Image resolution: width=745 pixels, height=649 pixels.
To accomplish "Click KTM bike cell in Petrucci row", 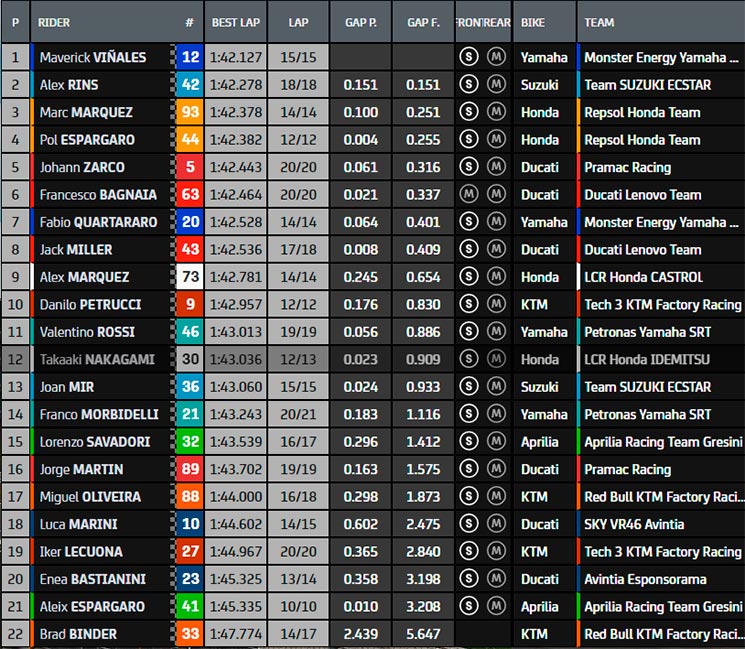I will click(544, 305).
